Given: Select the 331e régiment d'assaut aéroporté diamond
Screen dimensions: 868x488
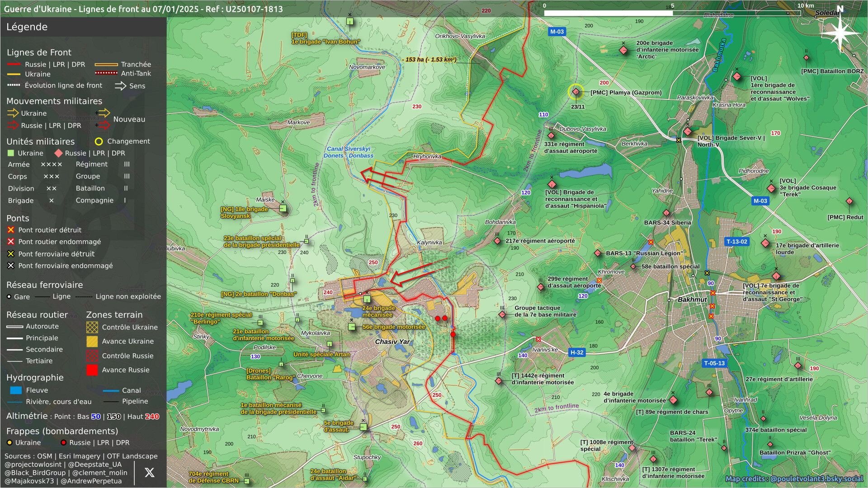Looking at the screenshot, I should pos(551,136).
